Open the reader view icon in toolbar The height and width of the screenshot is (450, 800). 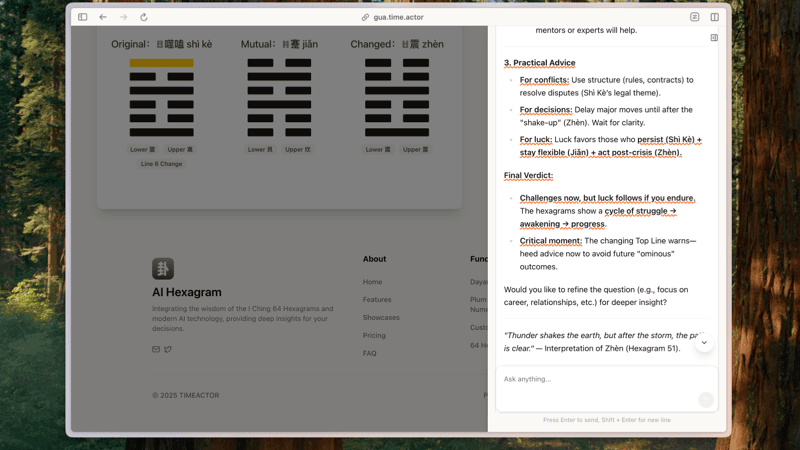(x=695, y=17)
